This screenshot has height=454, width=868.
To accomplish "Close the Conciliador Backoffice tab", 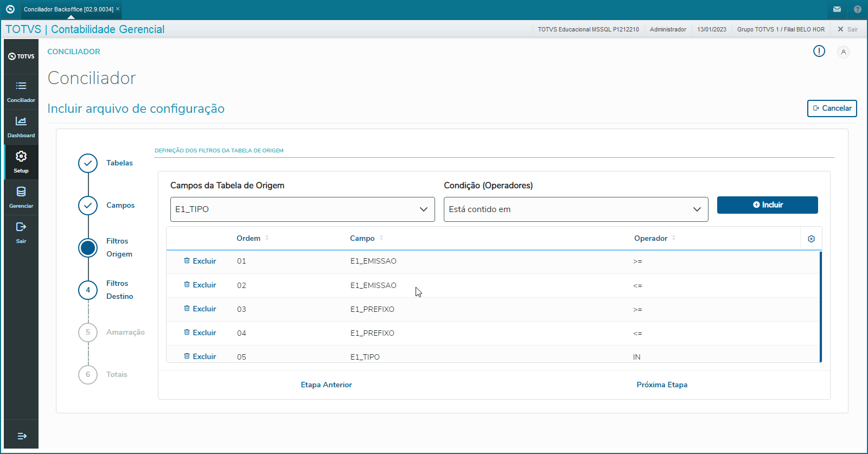I will click(x=118, y=9).
